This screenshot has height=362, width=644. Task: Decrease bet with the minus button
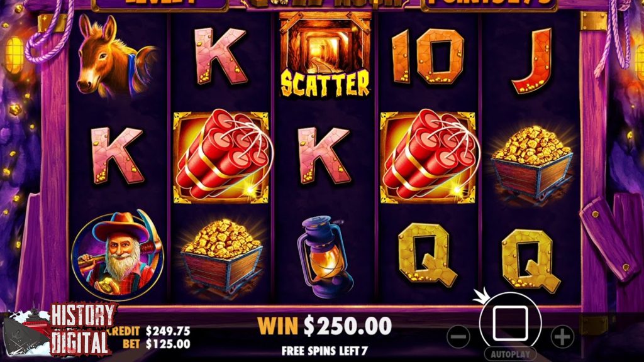[x=458, y=337]
